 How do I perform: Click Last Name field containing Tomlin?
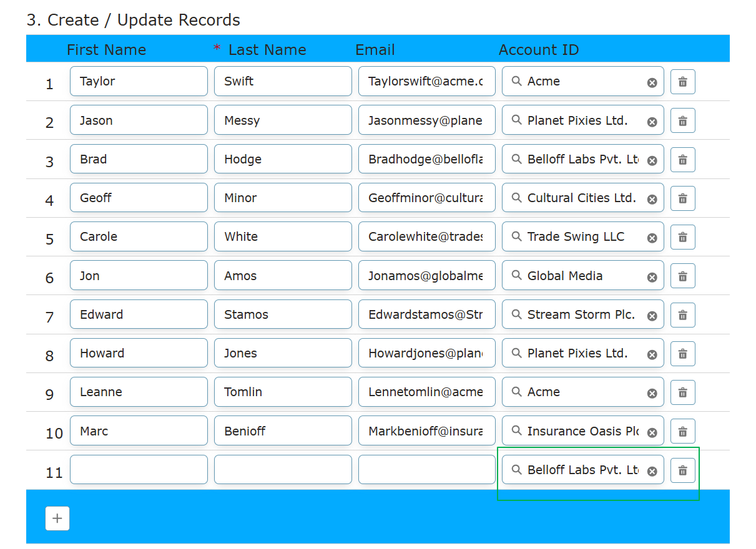(x=283, y=392)
